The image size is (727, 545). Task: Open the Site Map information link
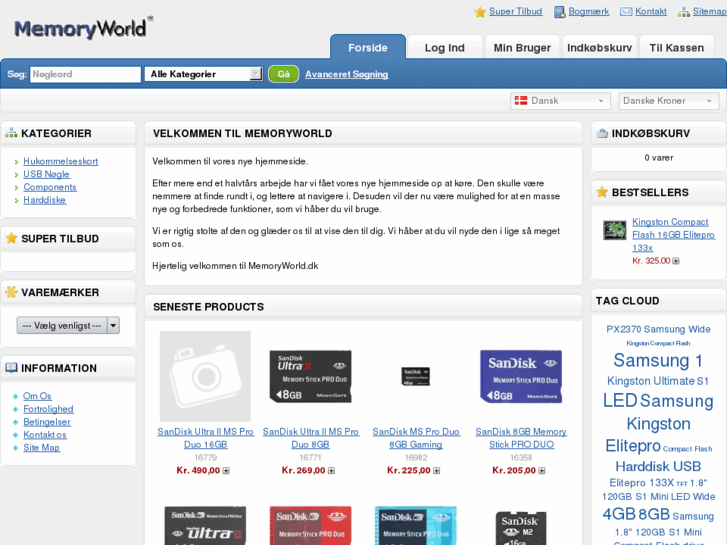(x=41, y=448)
